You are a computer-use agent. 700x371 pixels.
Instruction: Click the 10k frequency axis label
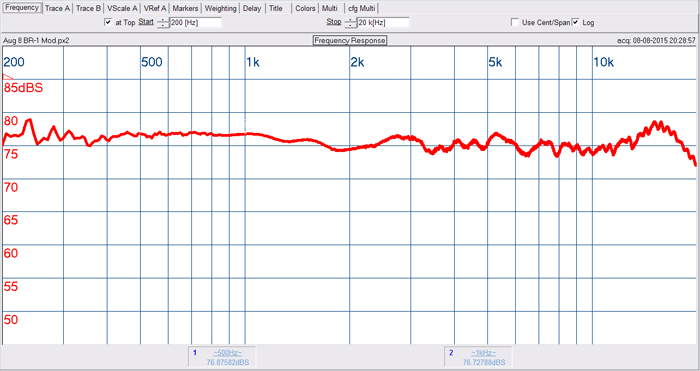604,63
